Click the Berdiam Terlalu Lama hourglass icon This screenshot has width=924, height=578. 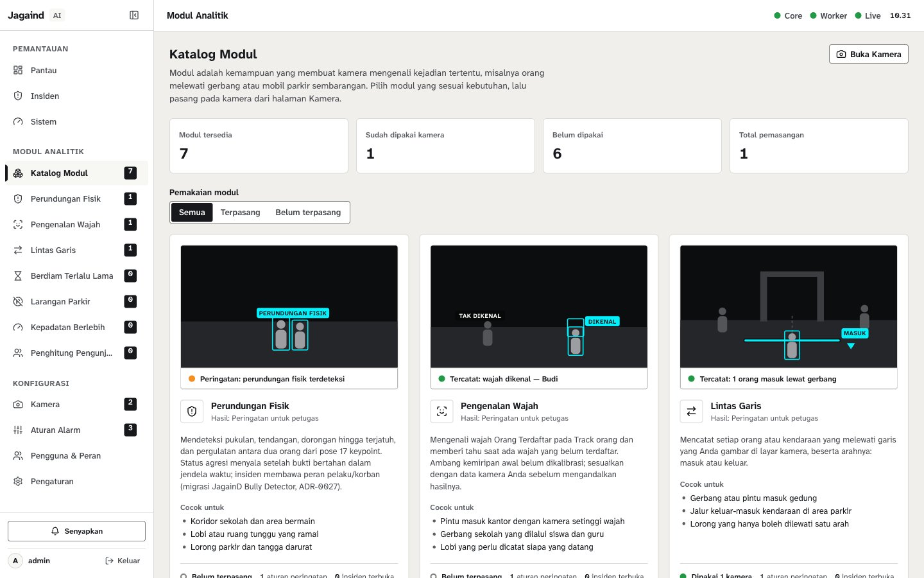tap(18, 276)
